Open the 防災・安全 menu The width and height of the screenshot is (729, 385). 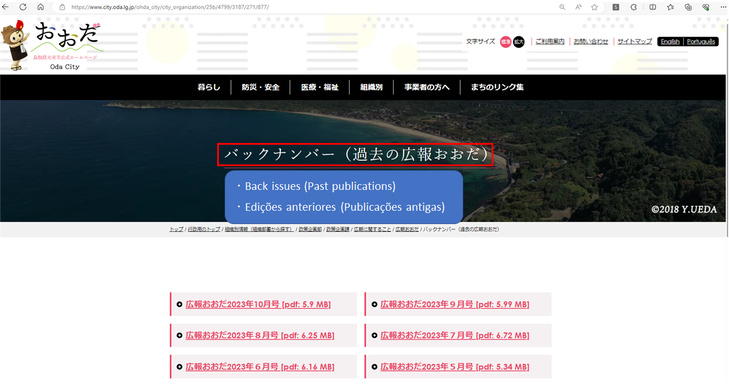coord(260,87)
